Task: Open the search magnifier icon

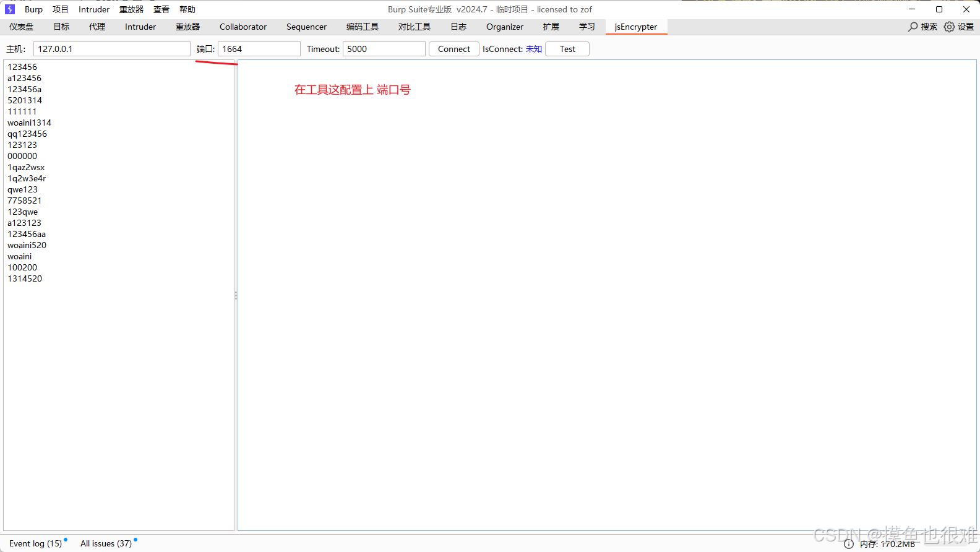Action: (913, 27)
